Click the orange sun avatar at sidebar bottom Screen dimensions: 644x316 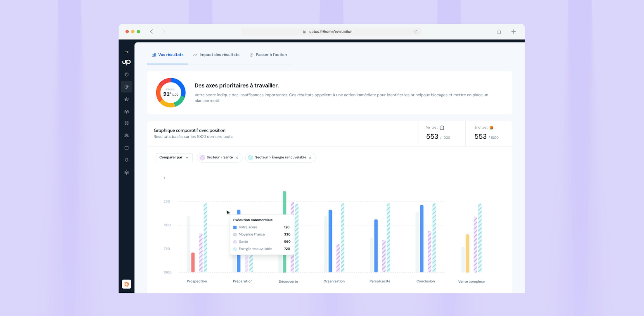click(126, 284)
